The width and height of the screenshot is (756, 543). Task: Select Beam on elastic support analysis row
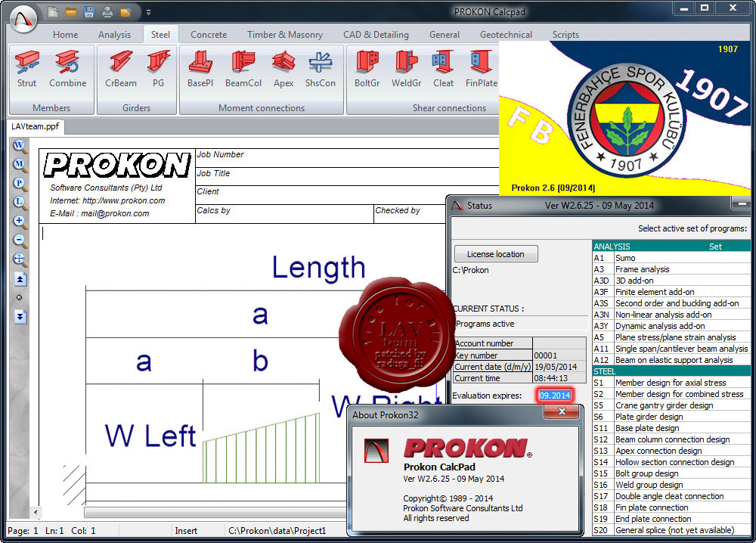click(671, 360)
